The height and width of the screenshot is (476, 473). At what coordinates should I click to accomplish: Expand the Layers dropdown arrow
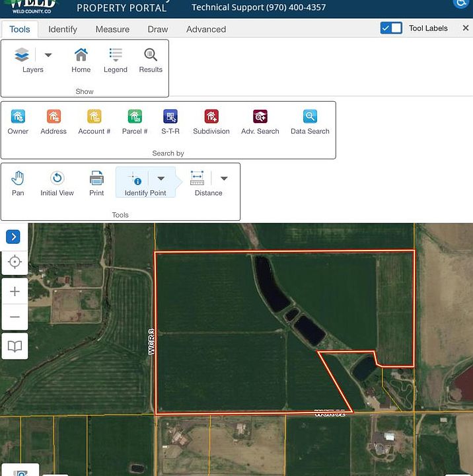(48, 55)
